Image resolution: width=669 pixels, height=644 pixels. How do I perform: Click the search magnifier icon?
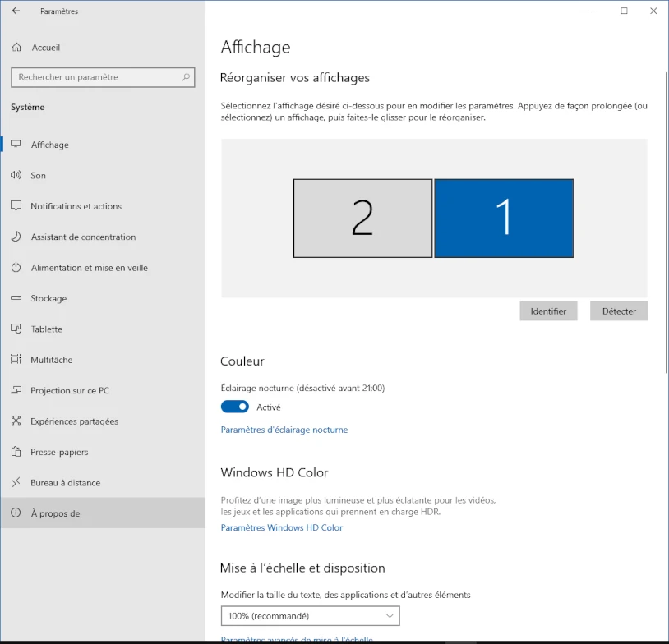point(187,77)
